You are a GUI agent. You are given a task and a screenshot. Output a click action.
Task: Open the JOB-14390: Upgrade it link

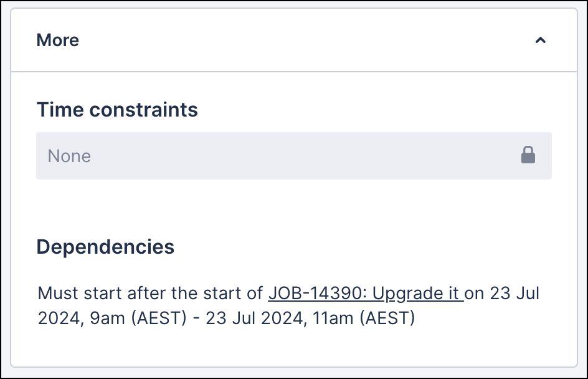(x=365, y=293)
